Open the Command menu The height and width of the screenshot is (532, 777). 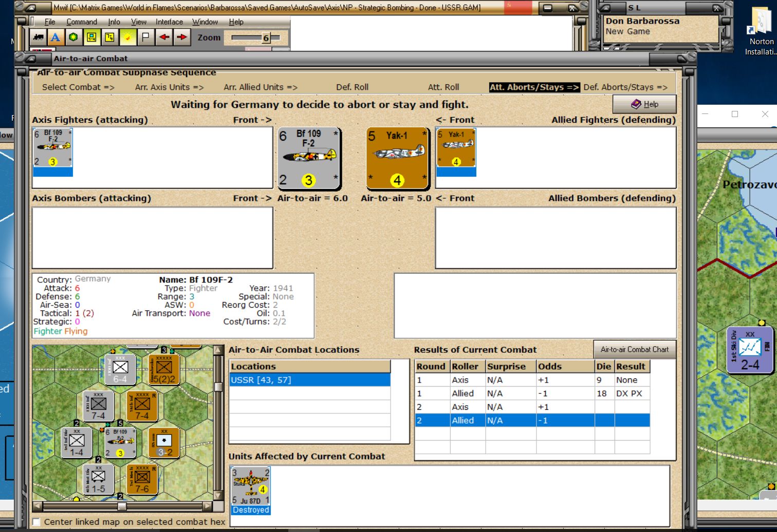click(82, 22)
